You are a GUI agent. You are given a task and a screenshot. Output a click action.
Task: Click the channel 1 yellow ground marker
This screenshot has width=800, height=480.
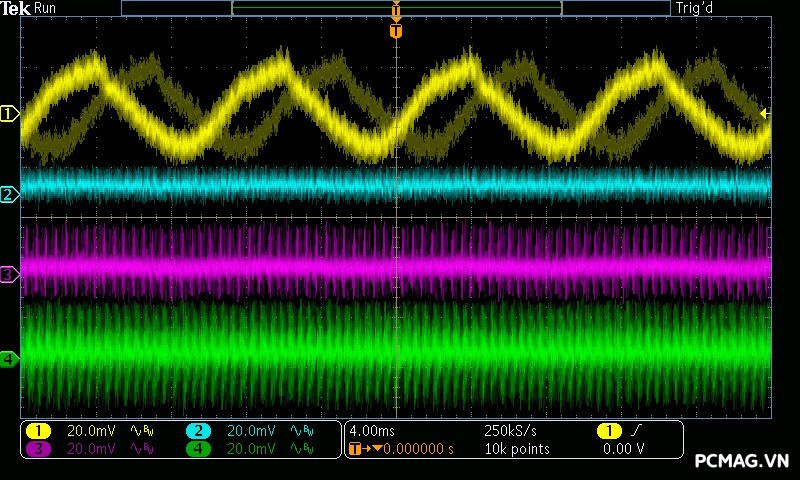click(x=9, y=114)
